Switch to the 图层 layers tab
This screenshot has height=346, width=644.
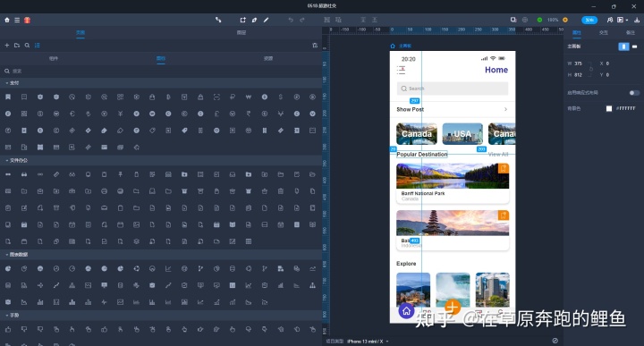pos(241,32)
